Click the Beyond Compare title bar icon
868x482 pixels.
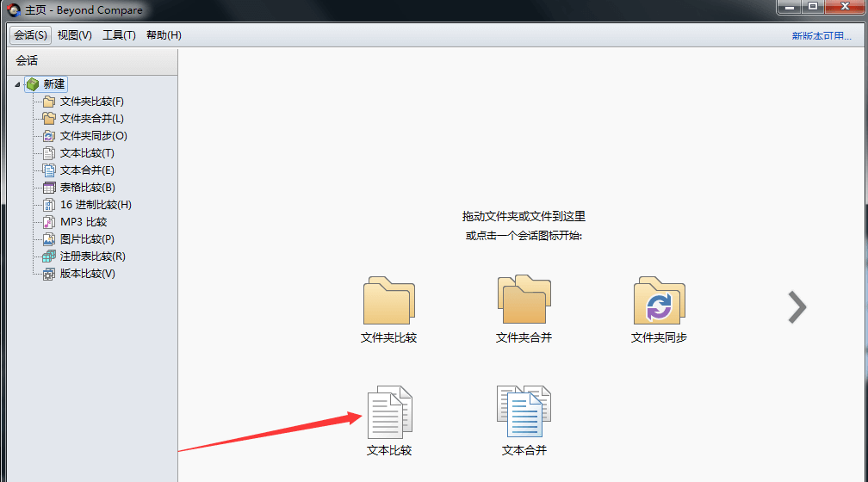(13, 10)
